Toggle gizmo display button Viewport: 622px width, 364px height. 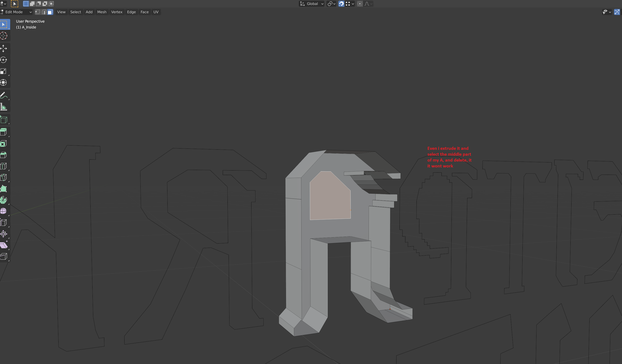click(x=617, y=12)
